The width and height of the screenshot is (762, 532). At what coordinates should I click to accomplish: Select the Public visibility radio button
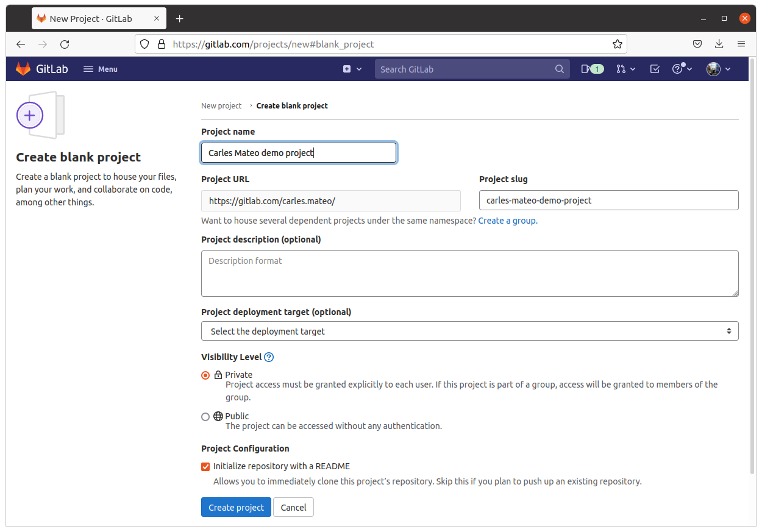pos(205,417)
